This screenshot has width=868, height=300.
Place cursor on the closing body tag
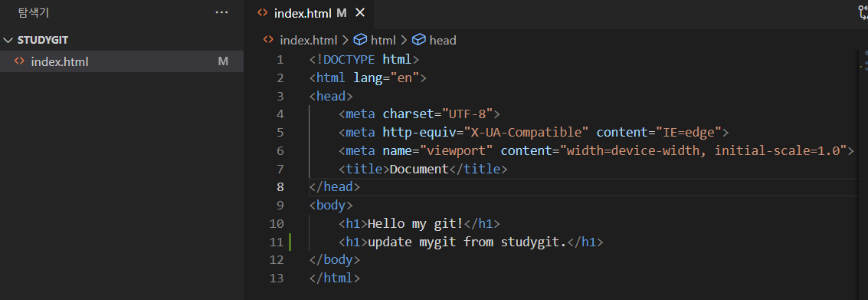point(334,259)
